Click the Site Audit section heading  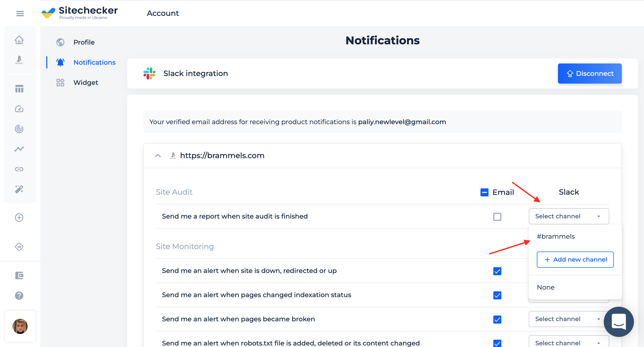(x=174, y=192)
